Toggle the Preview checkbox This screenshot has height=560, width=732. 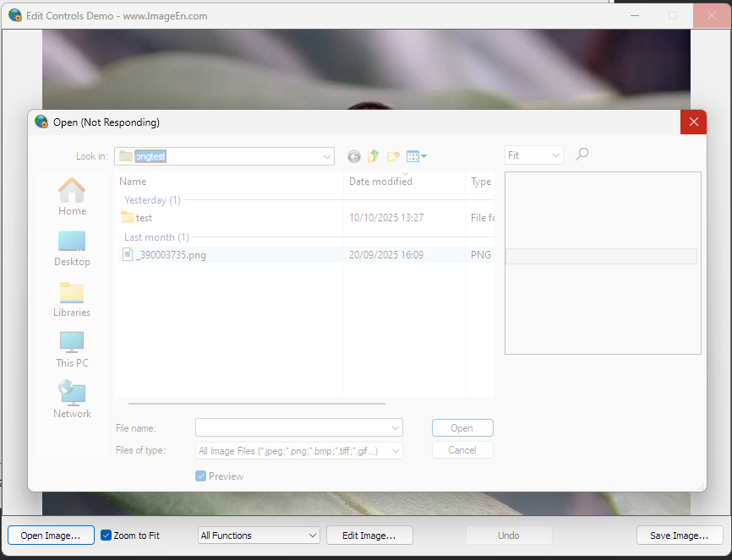tap(201, 476)
